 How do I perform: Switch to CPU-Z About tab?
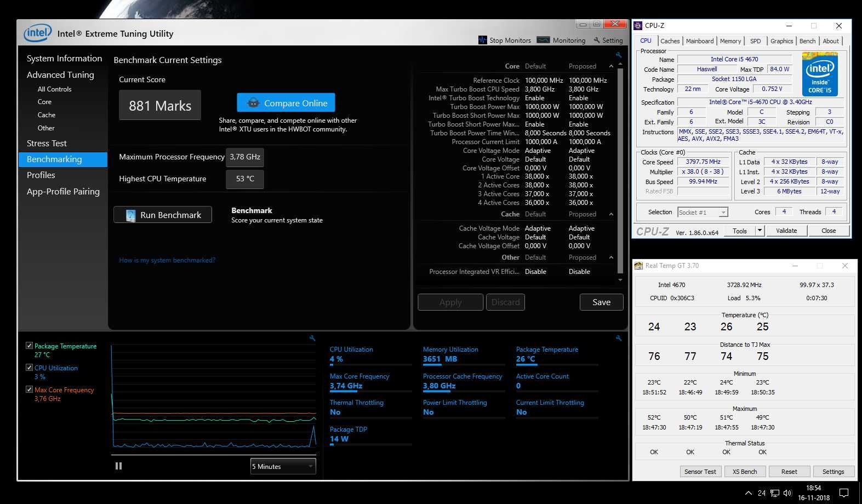[x=831, y=41]
